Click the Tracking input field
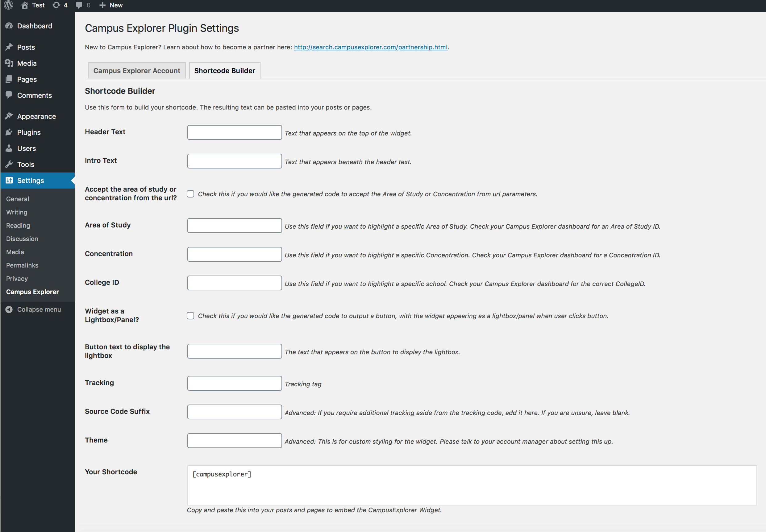Image resolution: width=766 pixels, height=532 pixels. point(234,383)
